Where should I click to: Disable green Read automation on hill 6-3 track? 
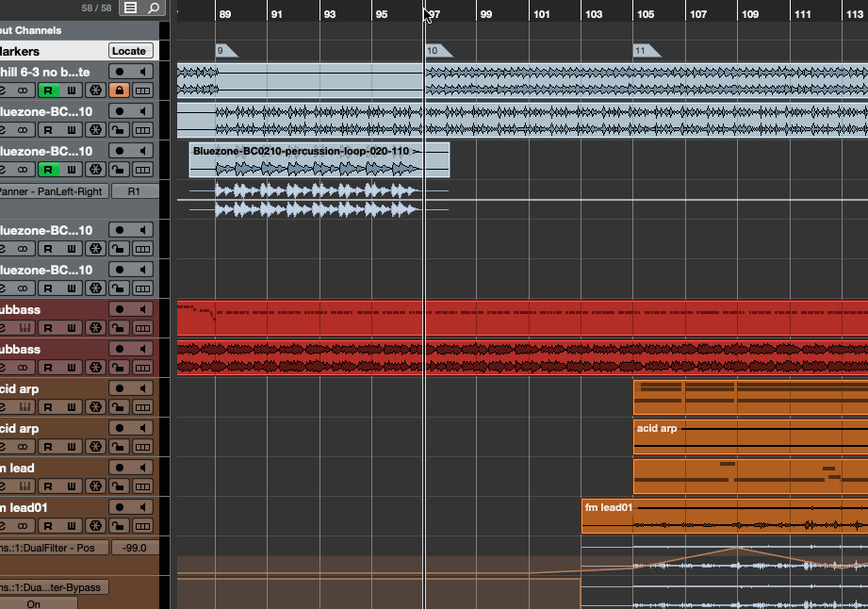pyautogui.click(x=48, y=91)
